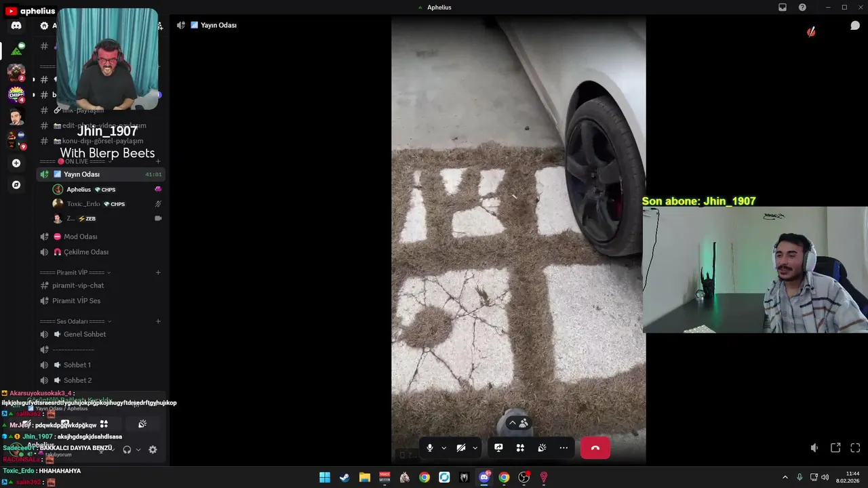Open more options three dots in call bar
Image resolution: width=868 pixels, height=488 pixels.
tap(564, 448)
